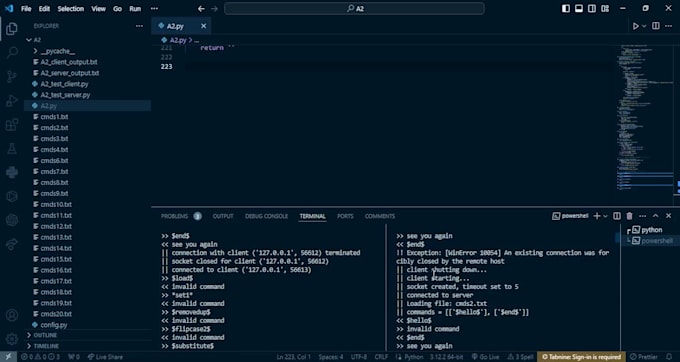Image resolution: width=680 pixels, height=362 pixels.
Task: Click the code minimap
Action: [x=645, y=117]
